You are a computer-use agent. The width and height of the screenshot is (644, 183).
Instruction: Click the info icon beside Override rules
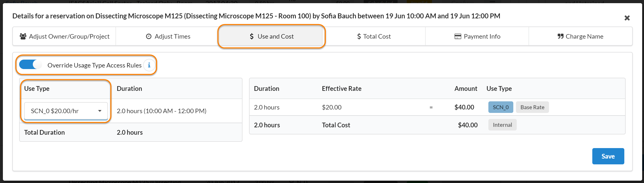[x=149, y=65]
